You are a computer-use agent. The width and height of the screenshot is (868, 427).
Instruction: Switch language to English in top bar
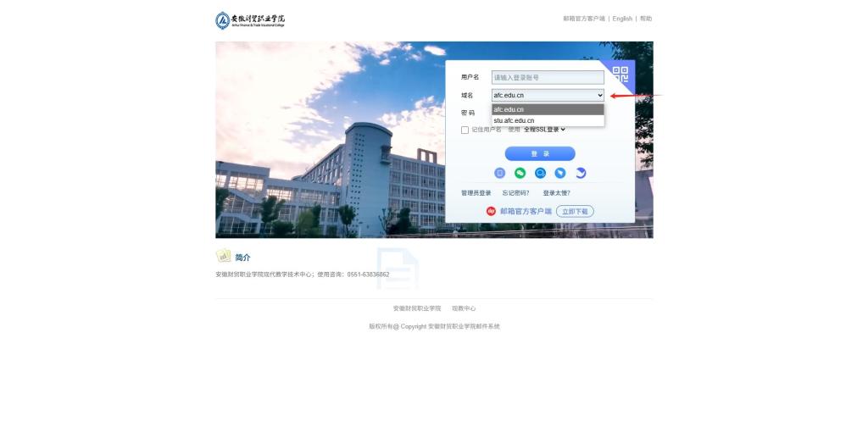[x=622, y=19]
